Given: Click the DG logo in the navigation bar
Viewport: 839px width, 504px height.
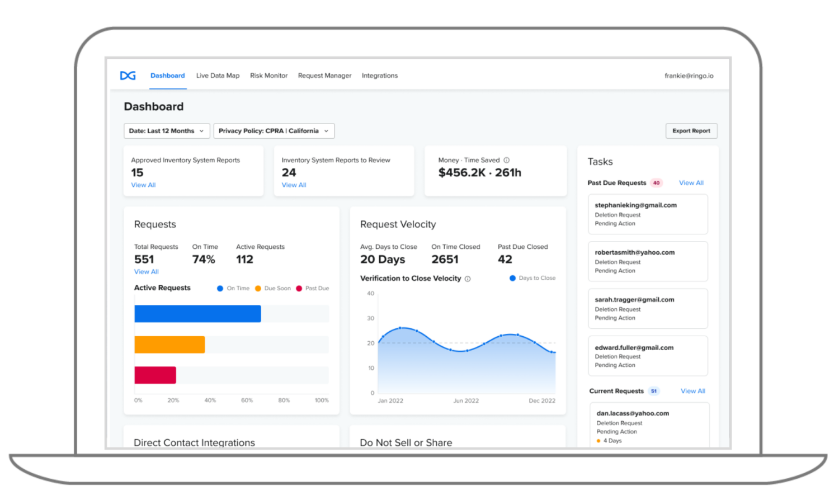Looking at the screenshot, I should pos(128,75).
